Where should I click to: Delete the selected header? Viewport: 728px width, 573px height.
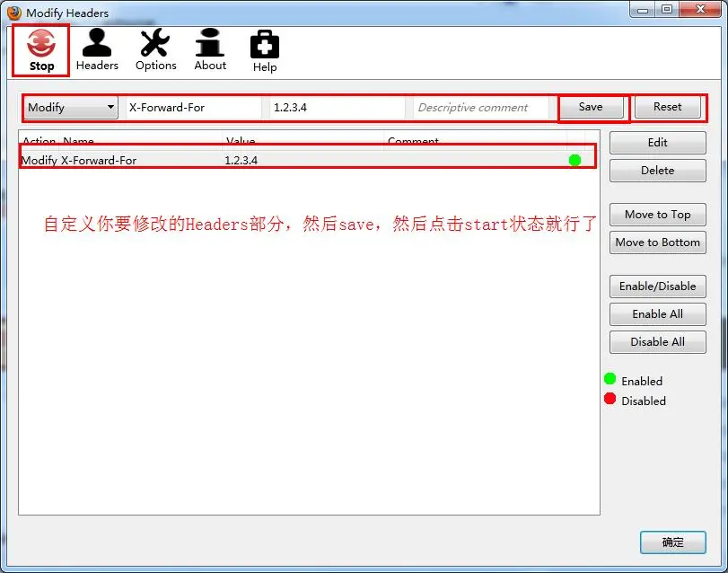coord(657,171)
